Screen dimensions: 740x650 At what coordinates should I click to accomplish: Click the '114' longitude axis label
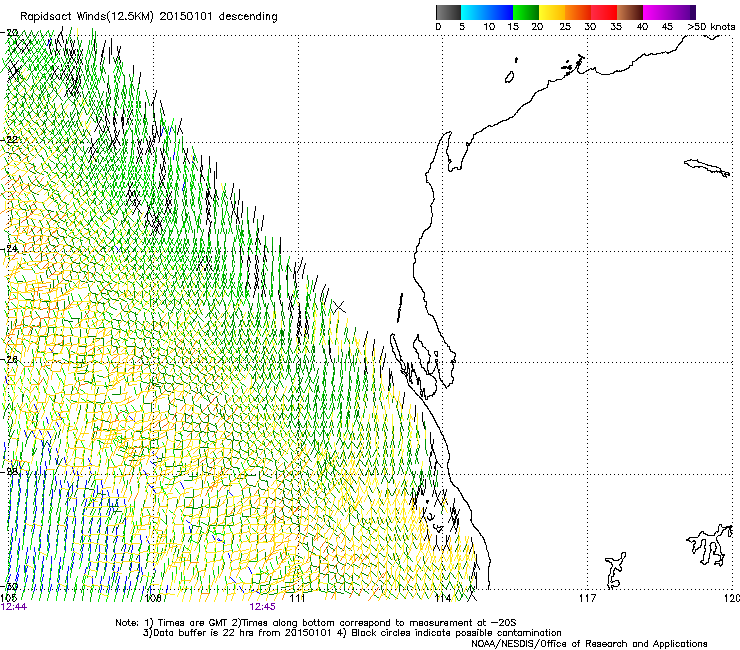(442, 599)
